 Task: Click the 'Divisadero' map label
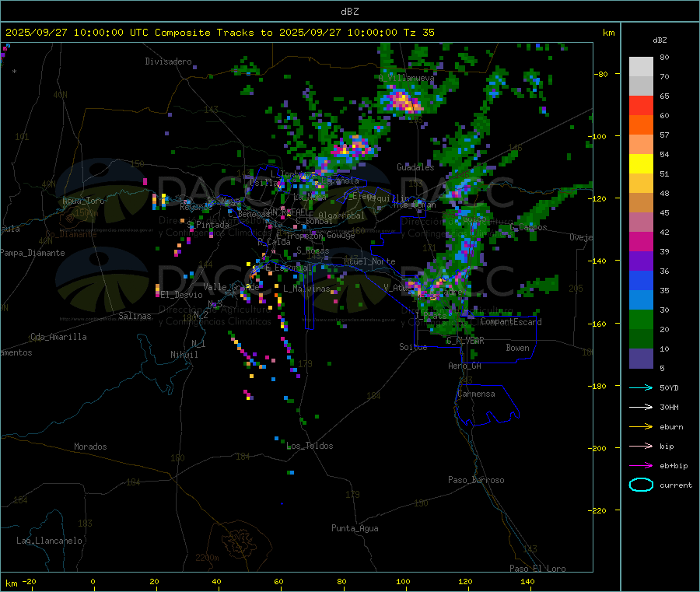coord(168,61)
